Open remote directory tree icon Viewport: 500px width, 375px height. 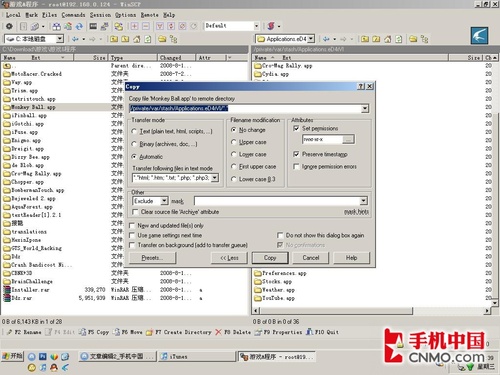click(424, 39)
